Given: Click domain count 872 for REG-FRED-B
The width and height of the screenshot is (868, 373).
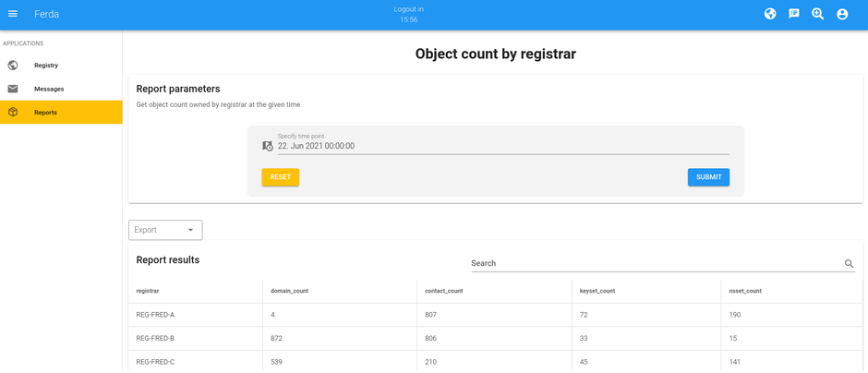Looking at the screenshot, I should [x=276, y=338].
